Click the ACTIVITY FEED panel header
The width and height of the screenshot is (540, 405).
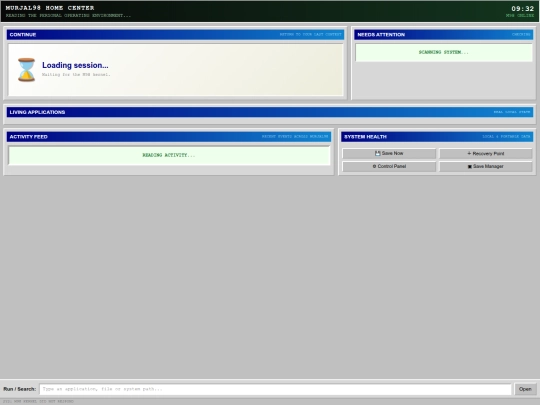[169, 137]
